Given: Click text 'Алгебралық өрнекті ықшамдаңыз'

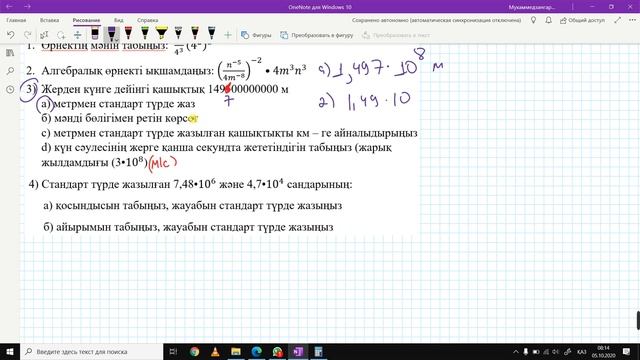Looking at the screenshot, I should [x=127, y=71].
